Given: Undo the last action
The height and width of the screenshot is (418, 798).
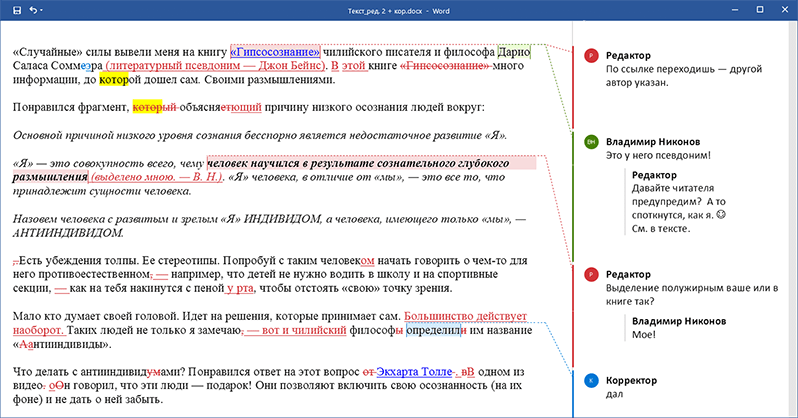Looking at the screenshot, I should click(33, 10).
